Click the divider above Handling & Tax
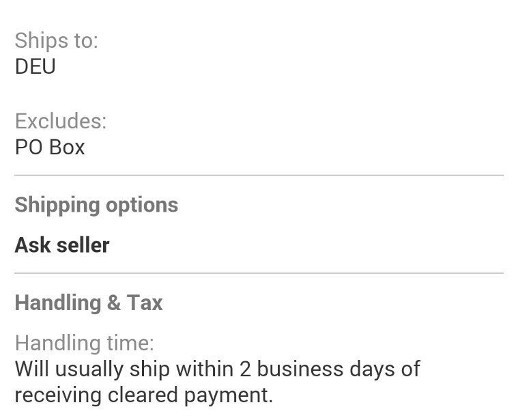 coord(259,273)
